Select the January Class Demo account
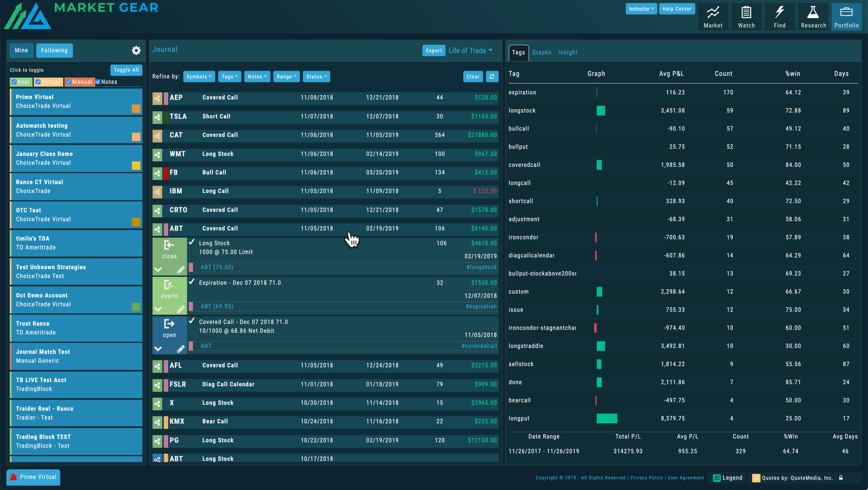Viewport: 868px width, 490px height. [x=76, y=158]
